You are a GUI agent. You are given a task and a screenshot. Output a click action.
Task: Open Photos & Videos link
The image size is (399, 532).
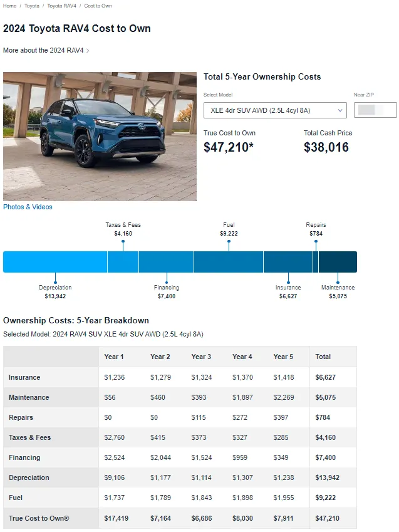(28, 207)
